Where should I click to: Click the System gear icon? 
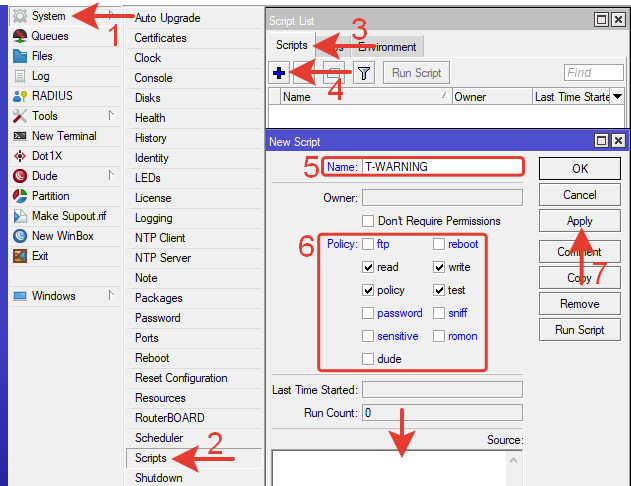coord(20,16)
